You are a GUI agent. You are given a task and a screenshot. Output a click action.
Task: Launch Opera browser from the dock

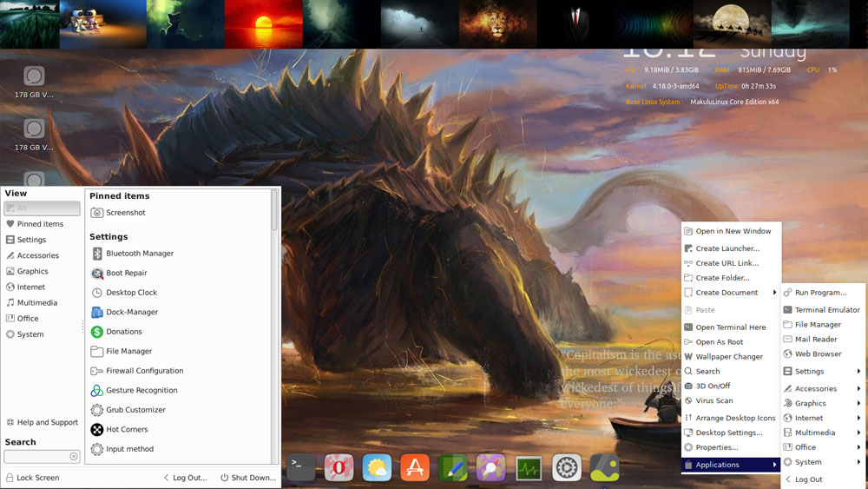pos(339,467)
